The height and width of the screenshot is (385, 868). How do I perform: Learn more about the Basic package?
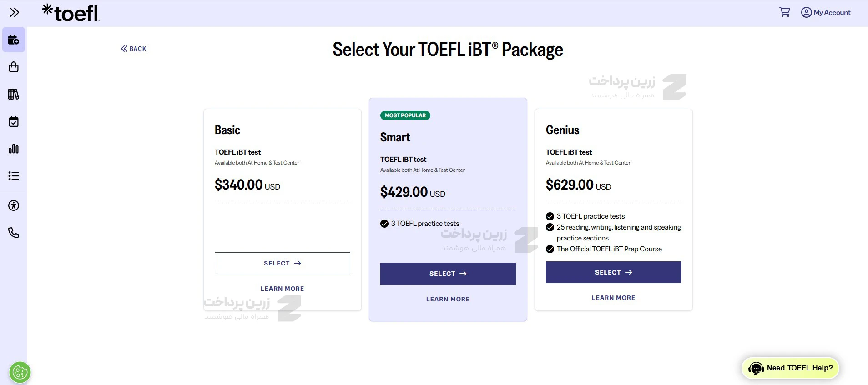click(x=282, y=289)
